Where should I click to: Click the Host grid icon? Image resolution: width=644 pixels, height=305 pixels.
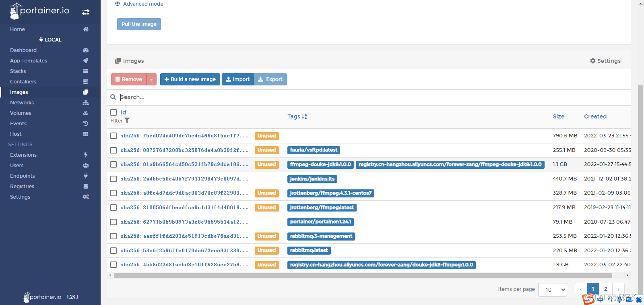[86, 134]
